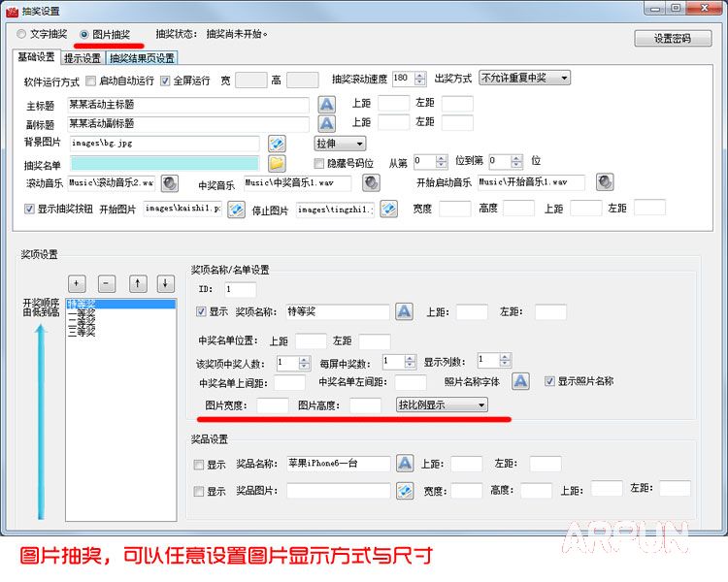The width and height of the screenshot is (728, 582).
Task: Open 拉伸 background mode dropdown
Action: [340, 144]
